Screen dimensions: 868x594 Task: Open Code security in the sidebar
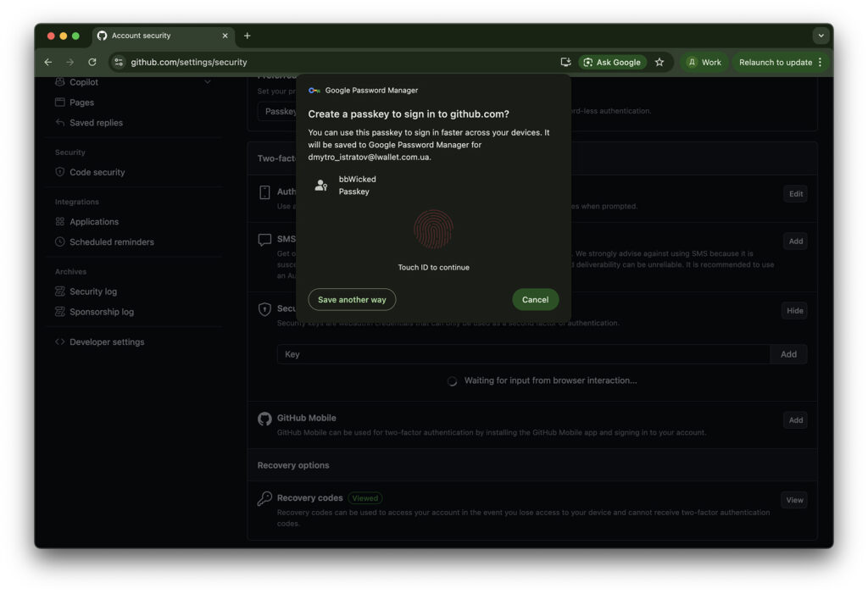(97, 172)
